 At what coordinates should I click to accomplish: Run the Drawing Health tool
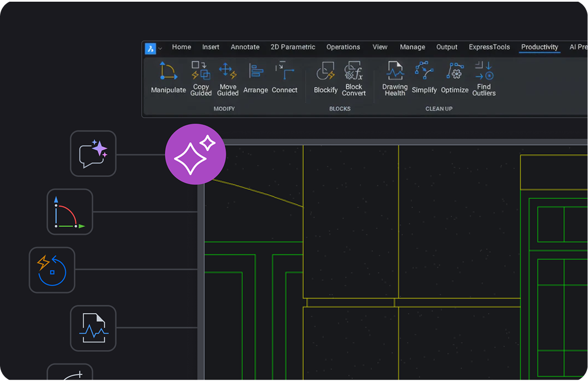point(394,79)
